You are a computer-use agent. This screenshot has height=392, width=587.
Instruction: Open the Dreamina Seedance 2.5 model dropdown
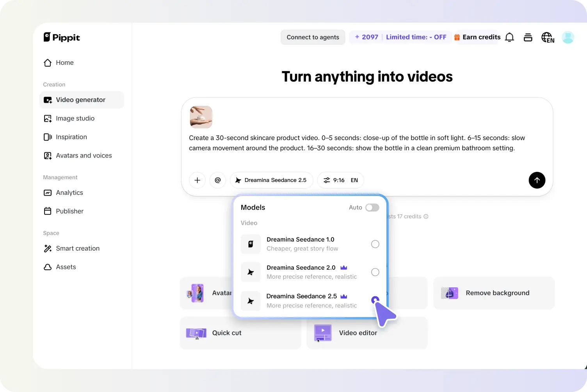[x=271, y=180]
